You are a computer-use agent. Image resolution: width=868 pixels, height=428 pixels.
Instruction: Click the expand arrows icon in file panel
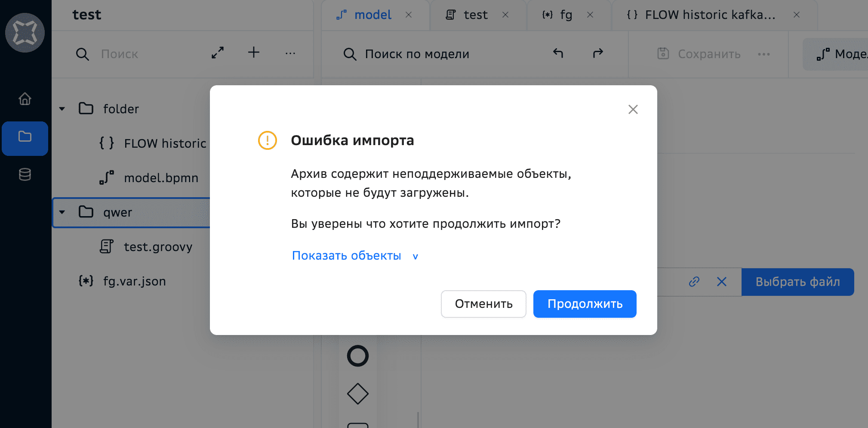click(x=218, y=53)
